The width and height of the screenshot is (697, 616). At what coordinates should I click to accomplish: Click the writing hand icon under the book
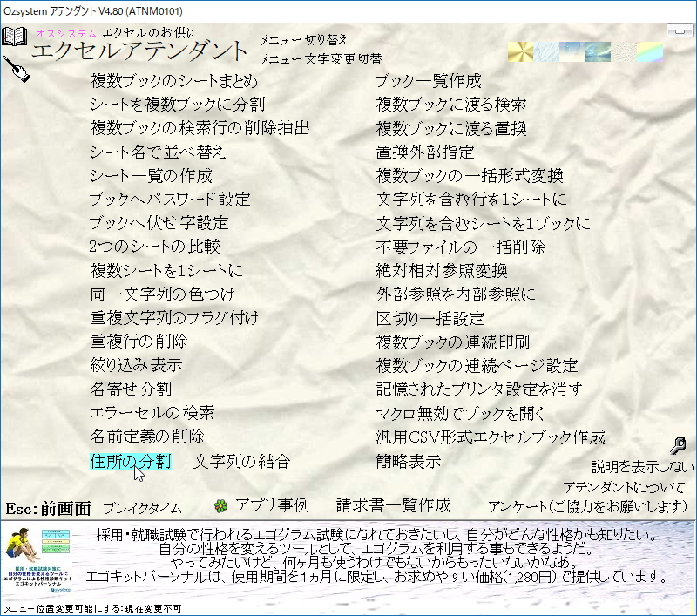coord(17,70)
